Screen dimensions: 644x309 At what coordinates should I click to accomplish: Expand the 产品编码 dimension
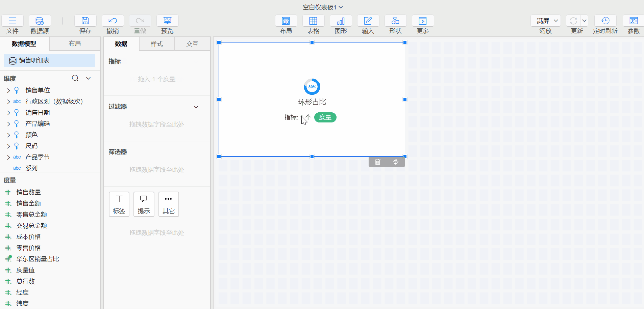tap(8, 124)
